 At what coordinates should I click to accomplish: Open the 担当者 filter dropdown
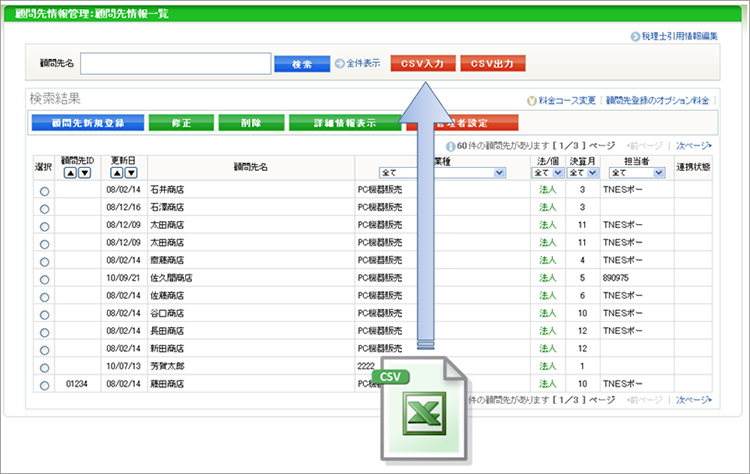click(x=637, y=173)
